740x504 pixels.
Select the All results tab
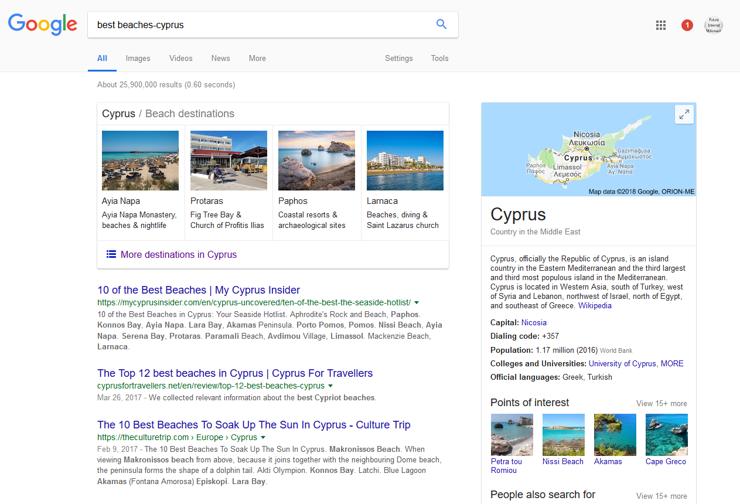tap(102, 58)
